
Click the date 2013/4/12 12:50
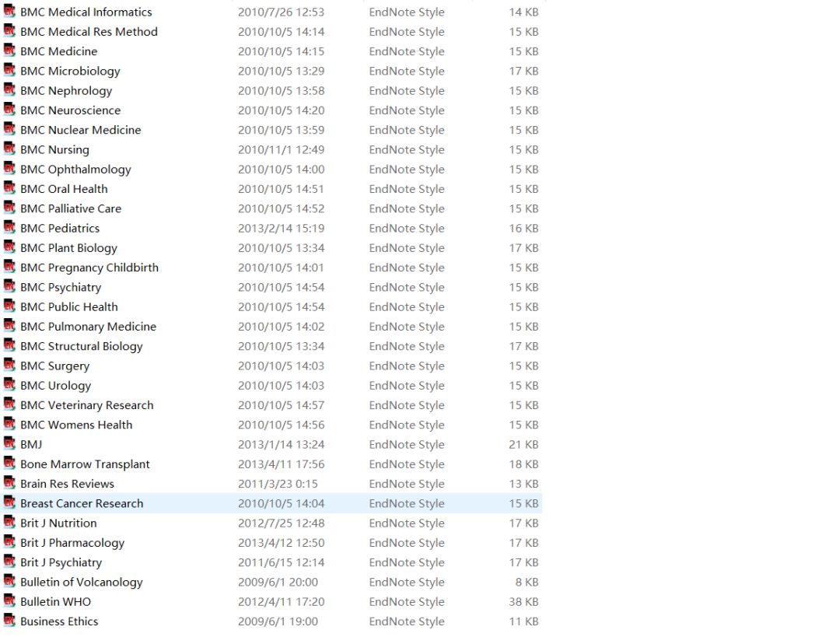[x=282, y=543]
